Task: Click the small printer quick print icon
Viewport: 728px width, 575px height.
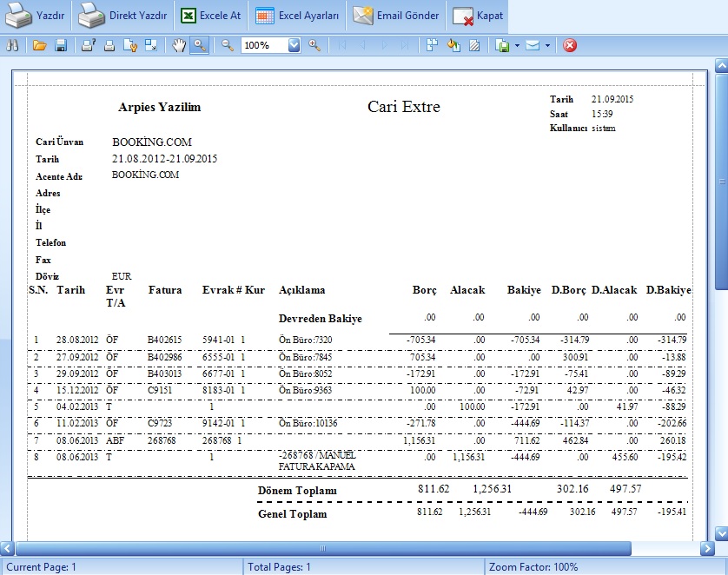Action: (109, 45)
